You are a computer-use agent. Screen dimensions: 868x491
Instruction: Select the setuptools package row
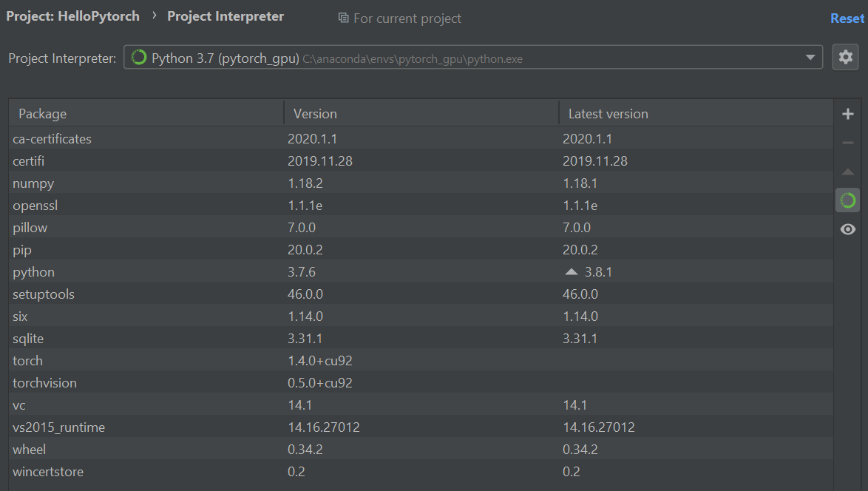click(x=421, y=294)
